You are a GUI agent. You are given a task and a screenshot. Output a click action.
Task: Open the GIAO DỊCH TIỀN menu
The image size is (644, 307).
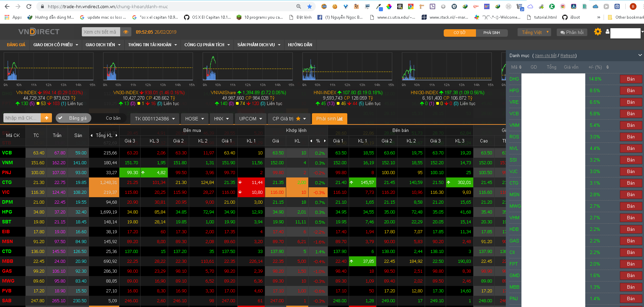pos(103,45)
